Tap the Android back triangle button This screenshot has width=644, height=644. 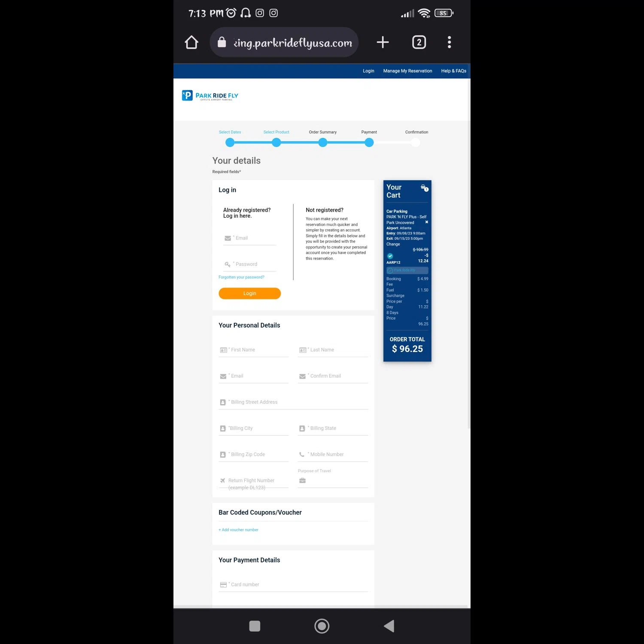(389, 626)
